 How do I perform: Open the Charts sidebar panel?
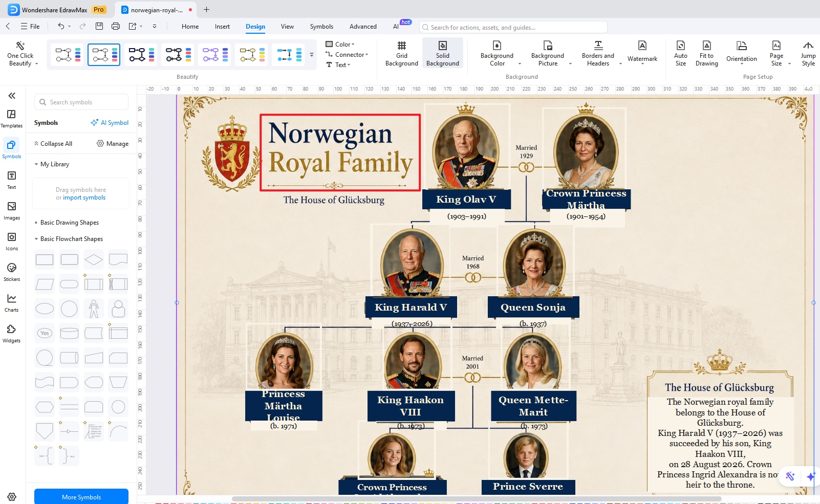coord(11,303)
